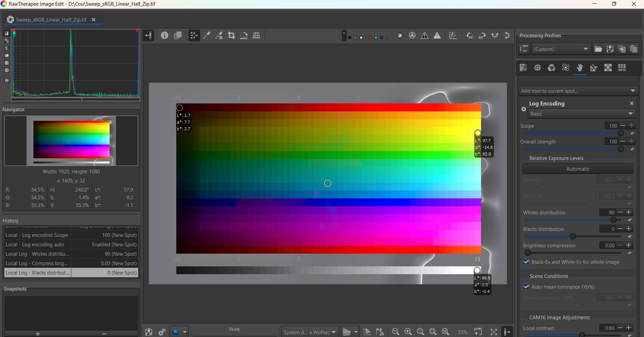644x337 pixels.
Task: Click the white balance picker icon
Action: (207, 36)
